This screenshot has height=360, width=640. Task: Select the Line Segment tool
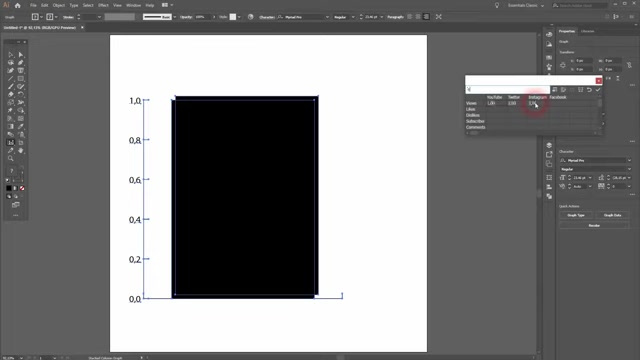11,78
